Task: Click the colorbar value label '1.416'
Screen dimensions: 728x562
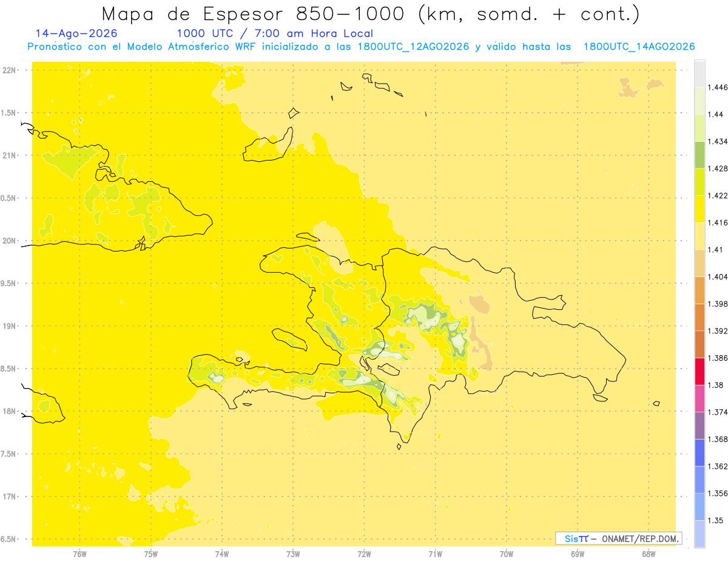Action: point(718,222)
